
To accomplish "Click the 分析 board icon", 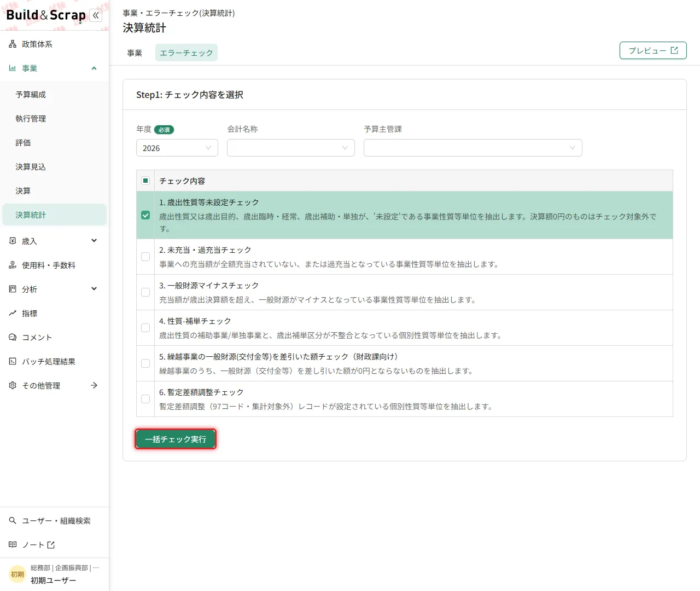I will [x=13, y=289].
